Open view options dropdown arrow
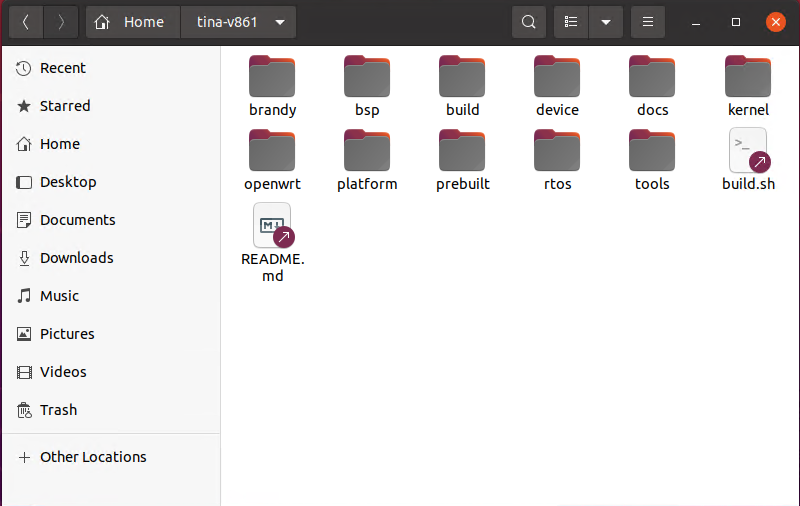800x506 pixels. pos(606,22)
